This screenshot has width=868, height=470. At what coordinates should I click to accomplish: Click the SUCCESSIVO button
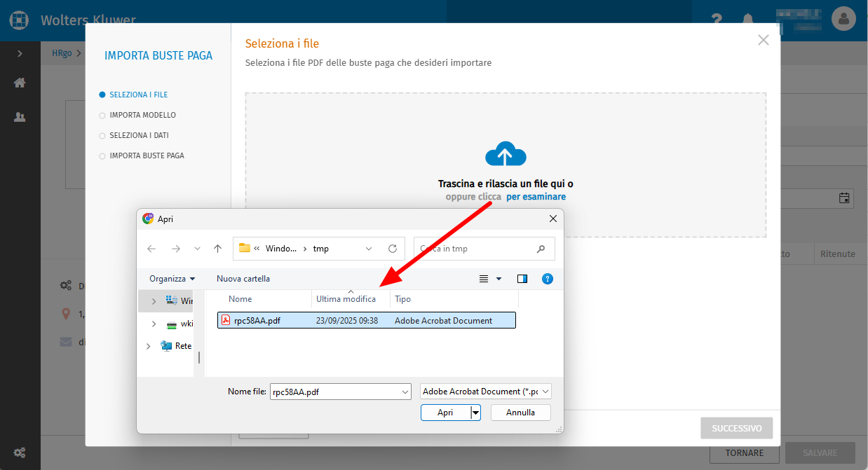pyautogui.click(x=737, y=428)
